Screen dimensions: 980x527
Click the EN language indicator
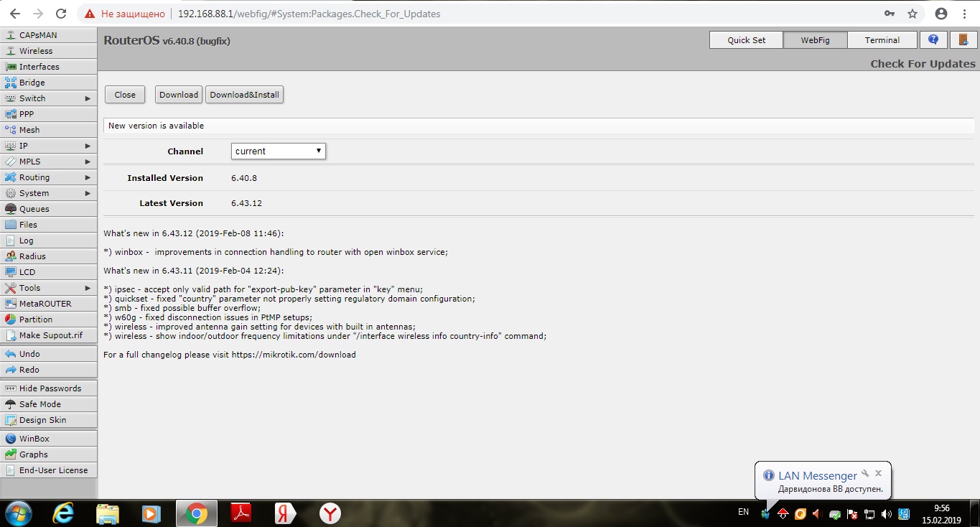(744, 512)
